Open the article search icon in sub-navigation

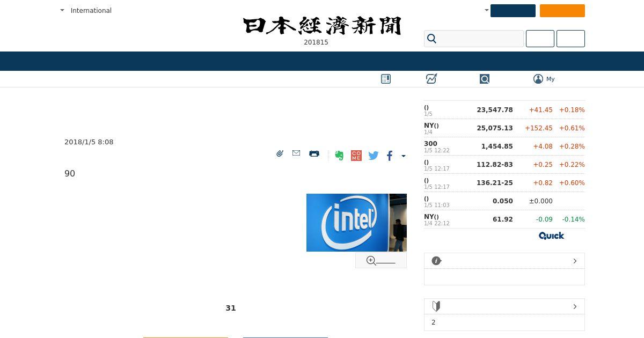click(x=485, y=79)
